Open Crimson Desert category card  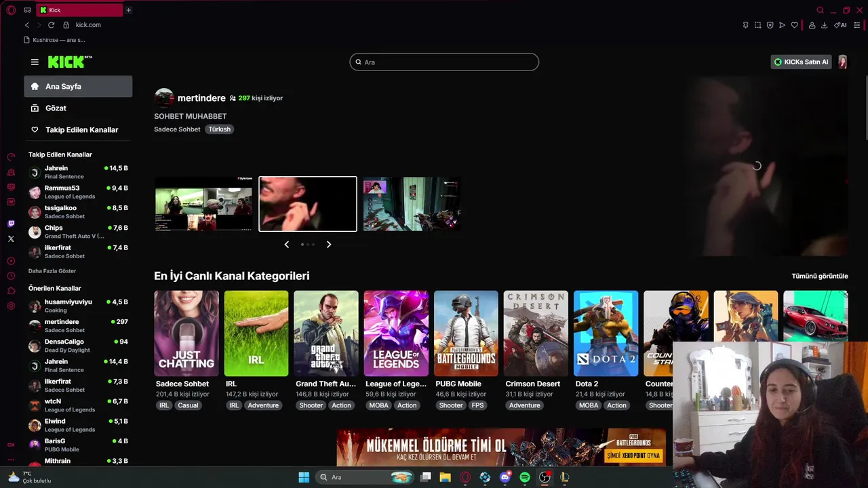tap(536, 333)
